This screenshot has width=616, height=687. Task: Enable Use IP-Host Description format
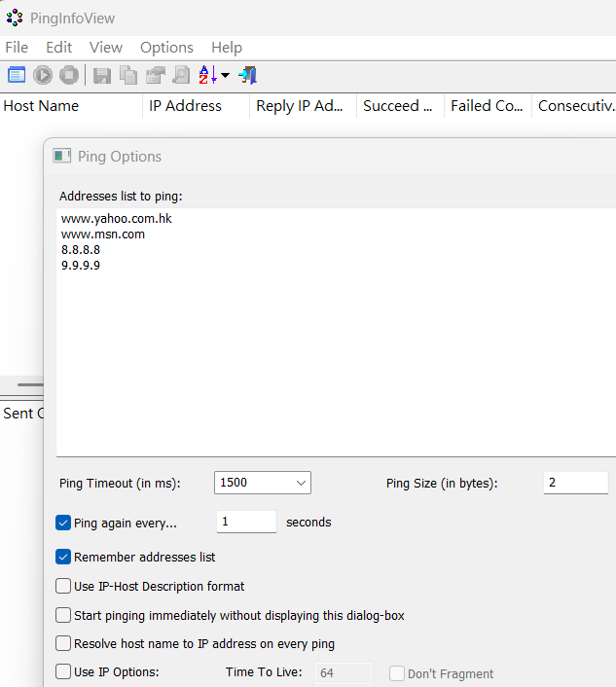tap(63, 586)
